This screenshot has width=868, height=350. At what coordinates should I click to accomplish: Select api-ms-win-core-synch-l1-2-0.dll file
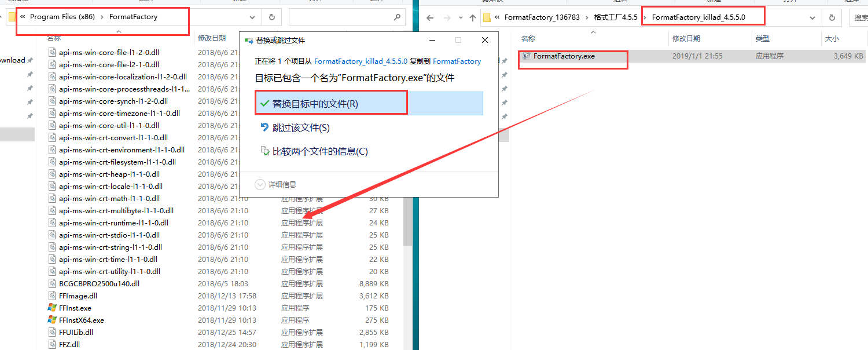pos(113,101)
